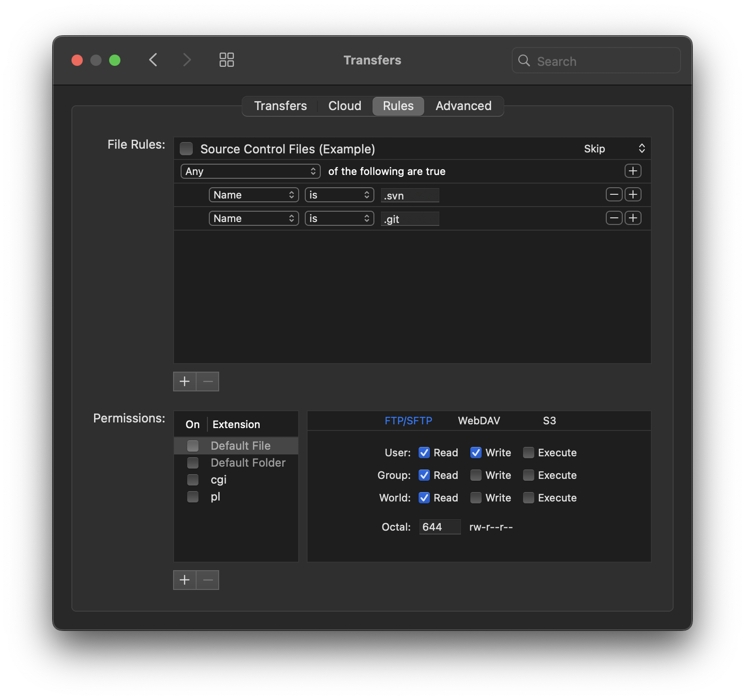This screenshot has width=745, height=700.
Task: Click the .git value field
Action: click(x=410, y=219)
